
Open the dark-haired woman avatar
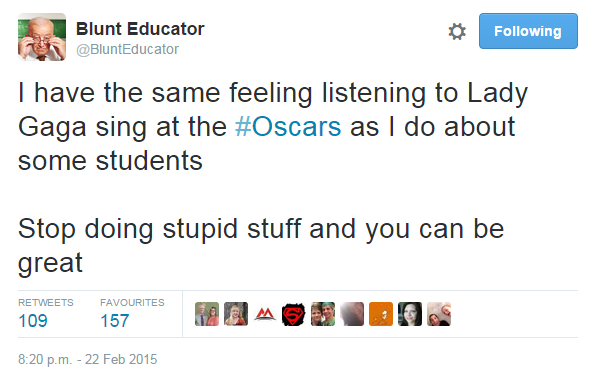click(x=410, y=314)
